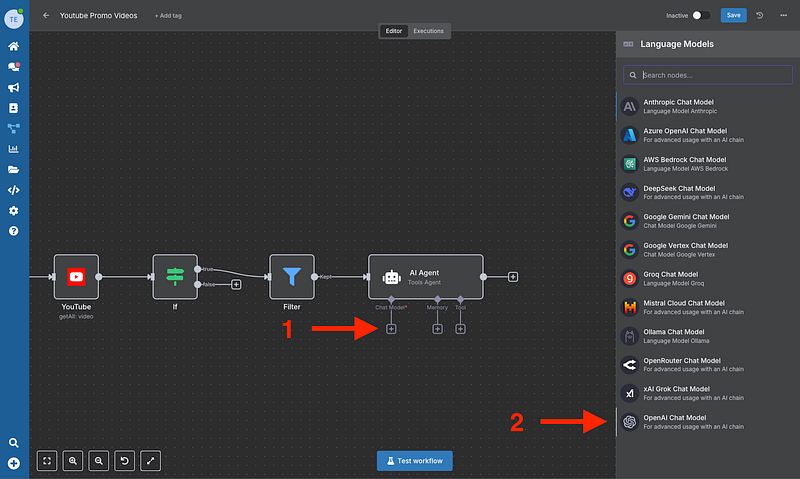Zoom in on the workflow canvas
The width and height of the screenshot is (800, 479).
pos(73,460)
